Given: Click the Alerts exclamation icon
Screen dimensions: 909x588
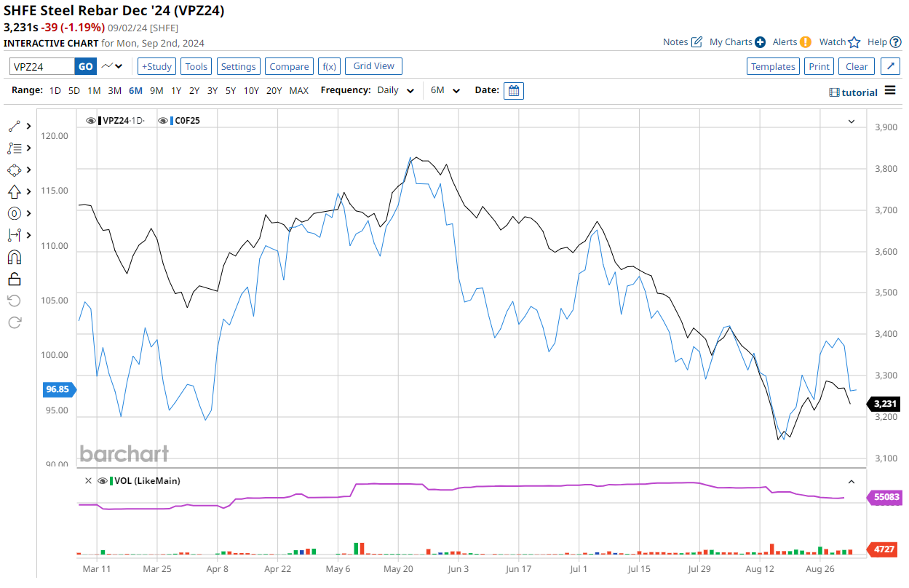Looking at the screenshot, I should [x=805, y=42].
